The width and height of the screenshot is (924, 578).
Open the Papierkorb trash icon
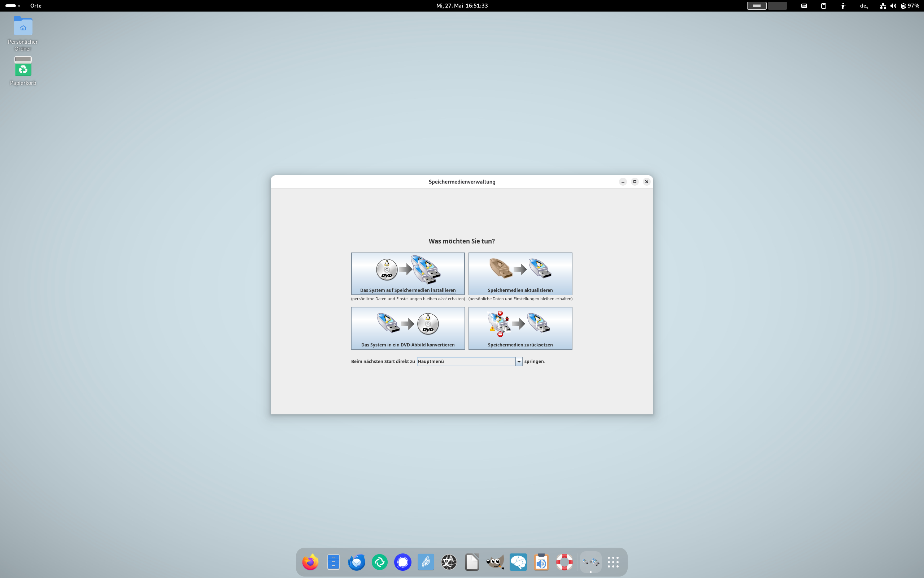23,71
